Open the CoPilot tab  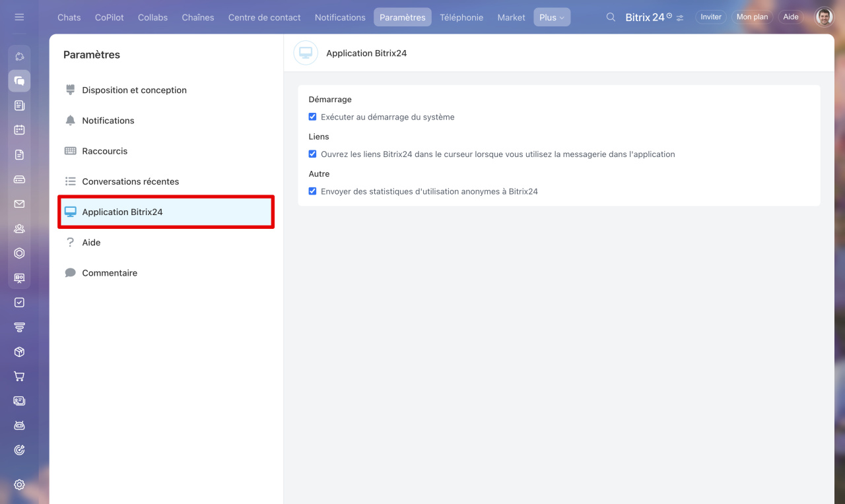[110, 17]
